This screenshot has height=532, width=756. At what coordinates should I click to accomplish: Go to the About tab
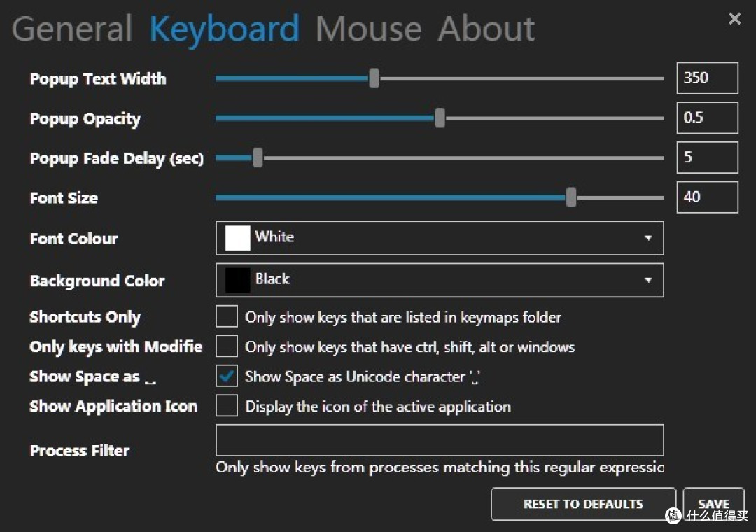[x=486, y=29]
